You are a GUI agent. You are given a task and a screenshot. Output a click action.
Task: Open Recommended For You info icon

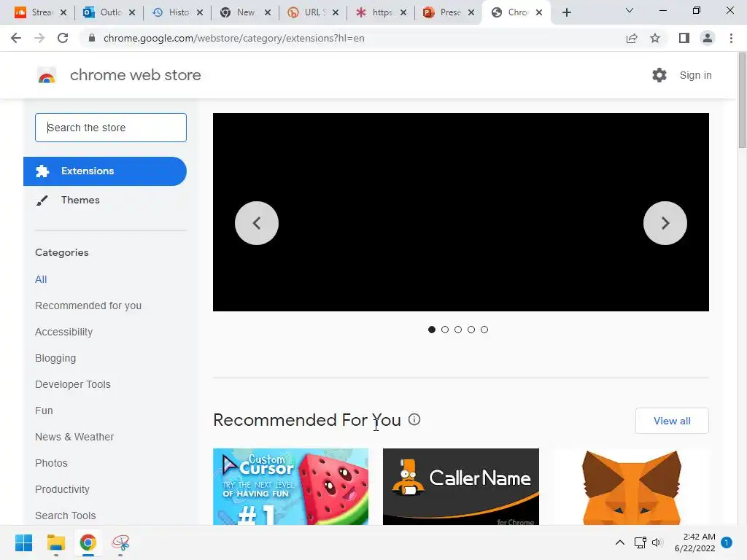[414, 419]
